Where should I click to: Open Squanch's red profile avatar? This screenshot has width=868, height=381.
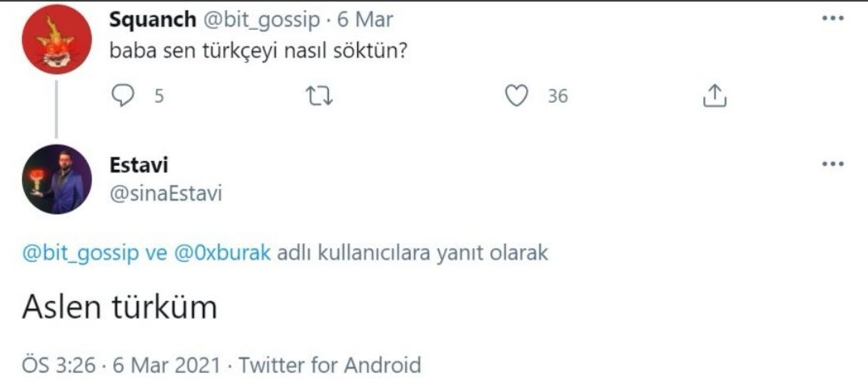pos(56,40)
